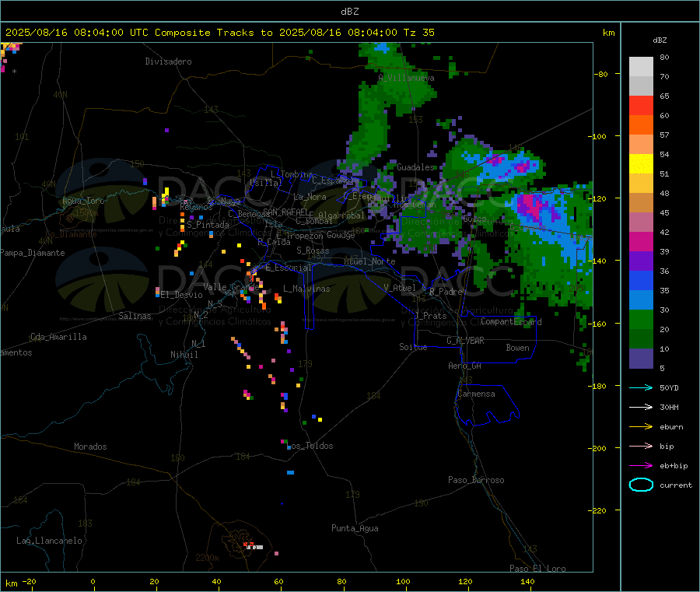Image resolution: width=700 pixels, height=592 pixels.
Task: Click the 'Carmensa' map label
Action: pyautogui.click(x=476, y=394)
